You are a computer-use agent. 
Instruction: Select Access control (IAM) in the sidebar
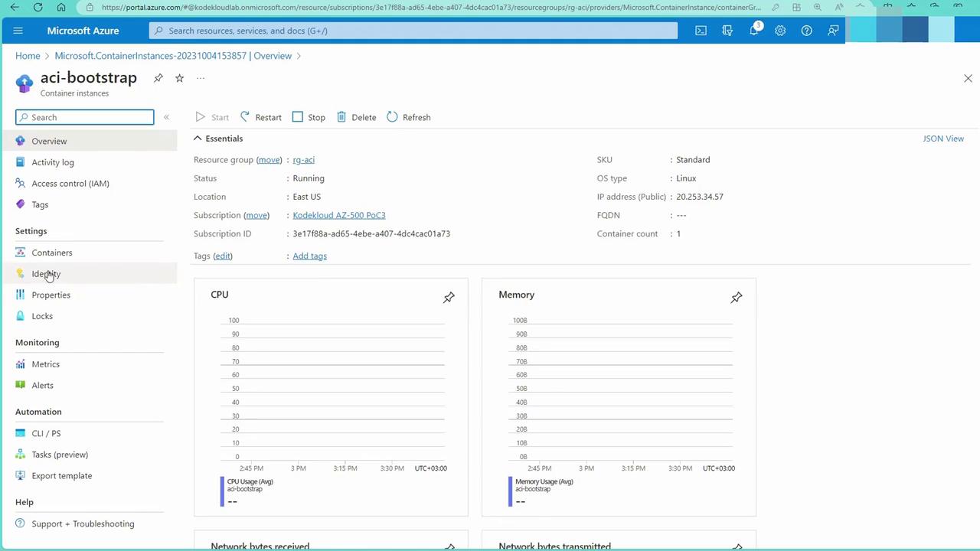pyautogui.click(x=70, y=184)
